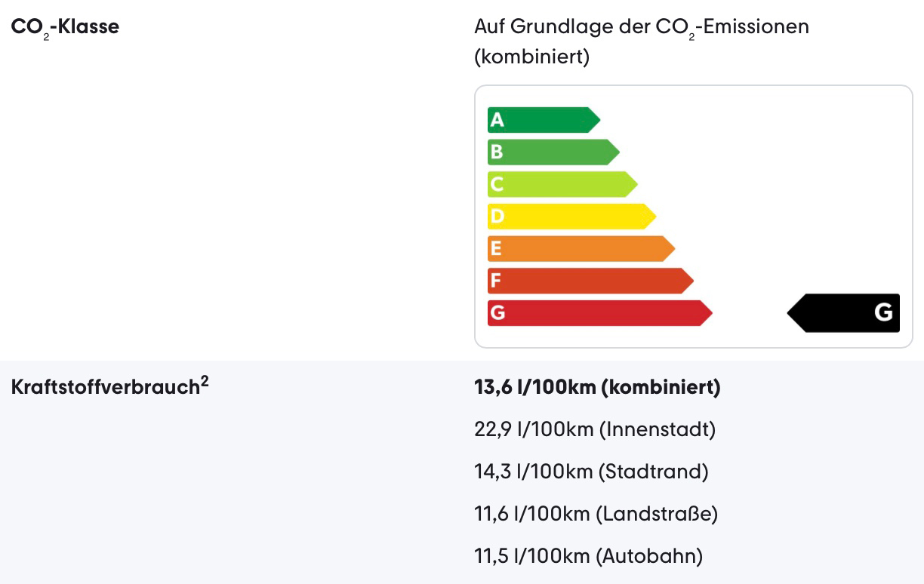Select the 11,6 l/100km Landstraße entry

[596, 515]
